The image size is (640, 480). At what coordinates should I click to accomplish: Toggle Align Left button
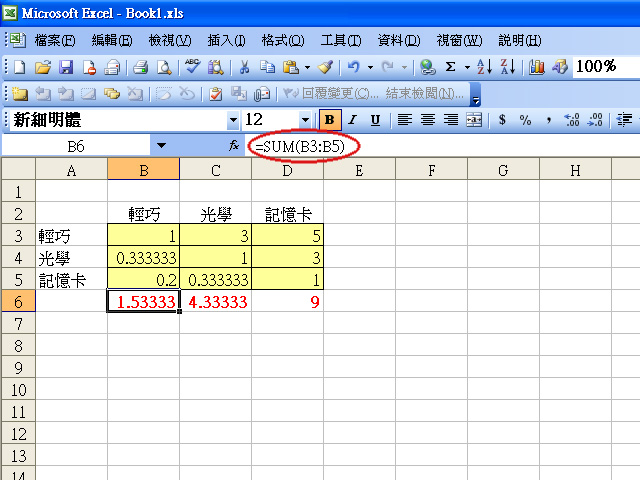pos(404,120)
